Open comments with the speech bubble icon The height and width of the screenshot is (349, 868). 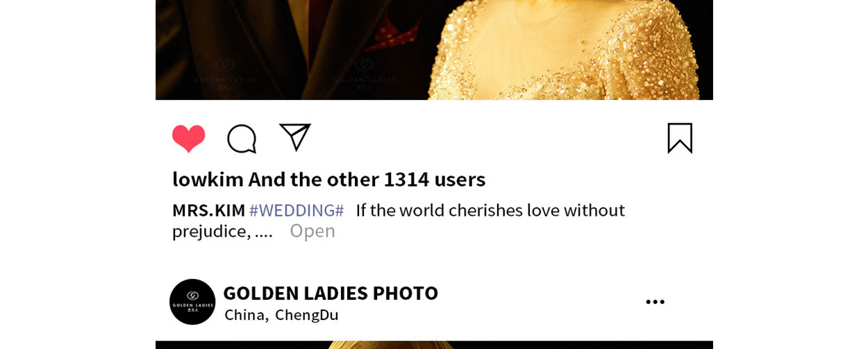click(x=242, y=139)
